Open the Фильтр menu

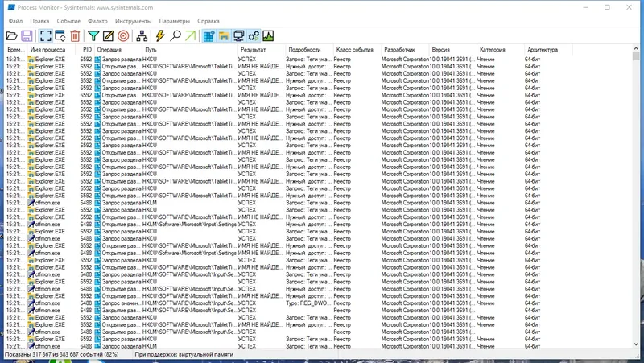[x=97, y=21]
